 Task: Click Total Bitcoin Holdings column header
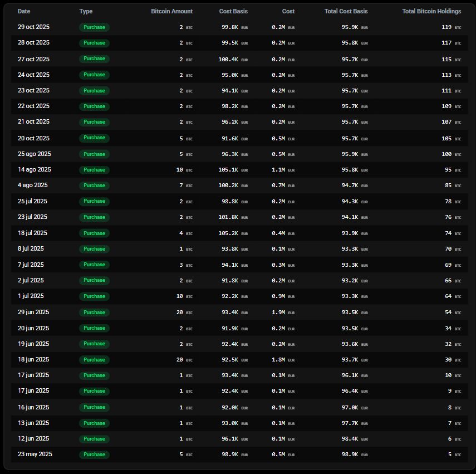[431, 11]
